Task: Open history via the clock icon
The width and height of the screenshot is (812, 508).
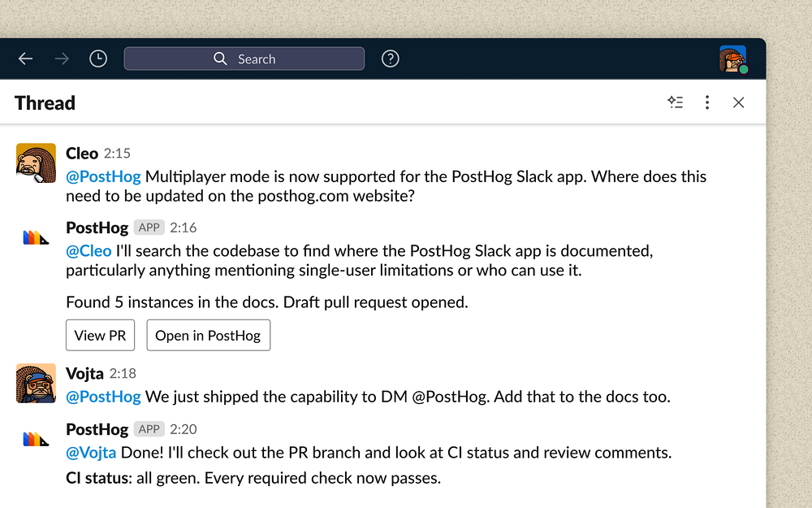Action: [x=98, y=59]
